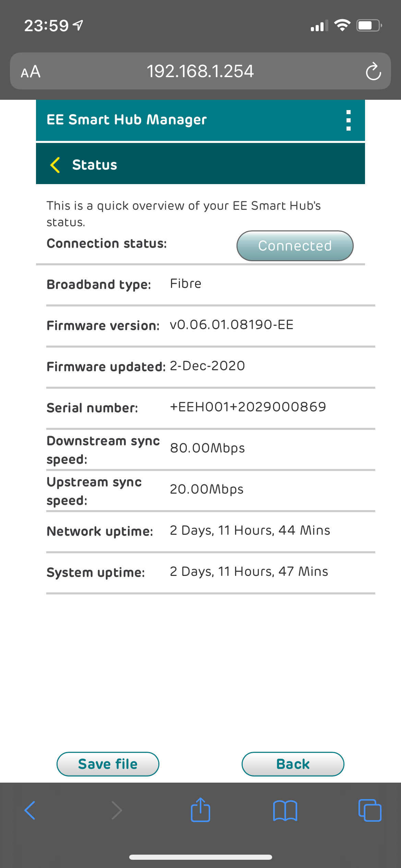This screenshot has height=868, width=401.
Task: Open the Safari share sheet icon
Action: click(x=200, y=810)
